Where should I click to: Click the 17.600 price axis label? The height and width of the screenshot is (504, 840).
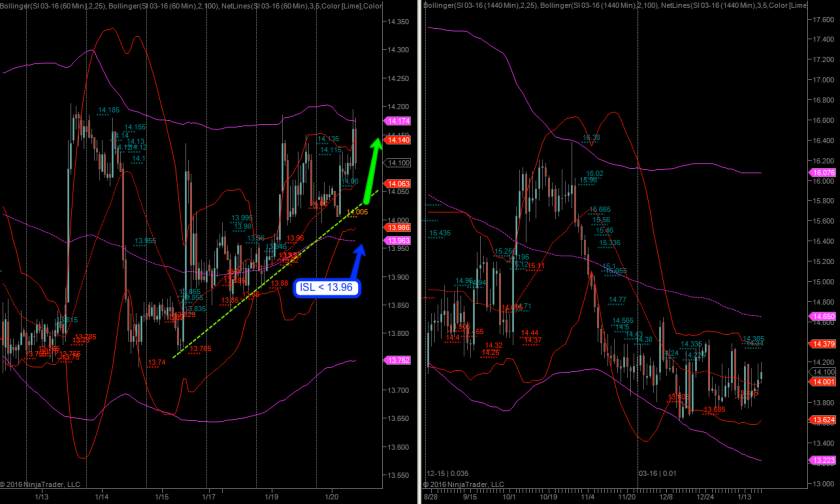tap(823, 19)
